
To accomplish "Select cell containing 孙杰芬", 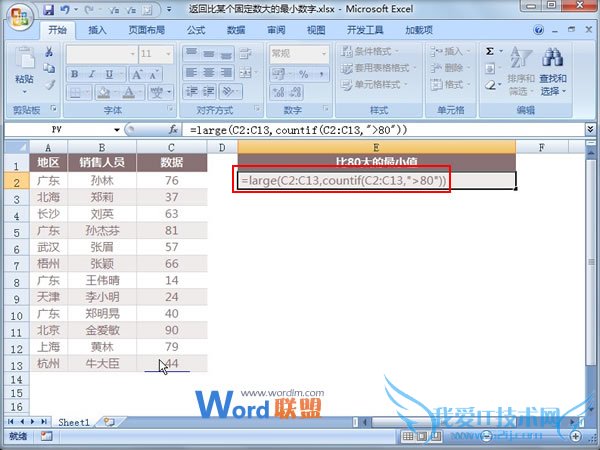I will (102, 230).
